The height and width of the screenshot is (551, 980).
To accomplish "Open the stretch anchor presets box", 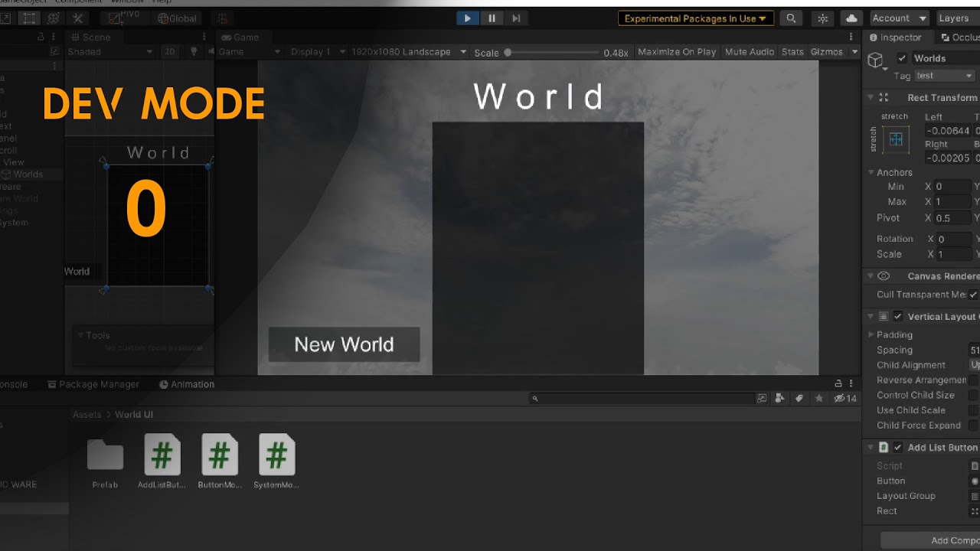I will (x=896, y=140).
